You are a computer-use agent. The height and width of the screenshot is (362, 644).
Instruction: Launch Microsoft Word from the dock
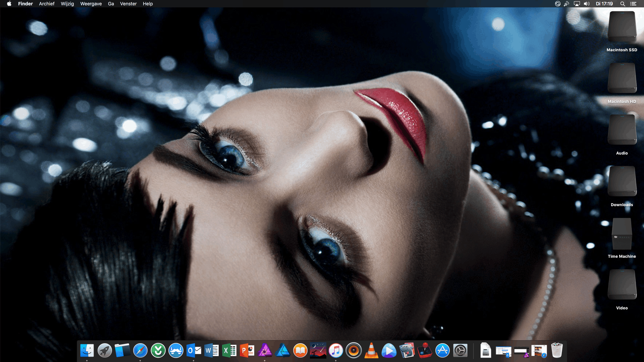tap(211, 351)
